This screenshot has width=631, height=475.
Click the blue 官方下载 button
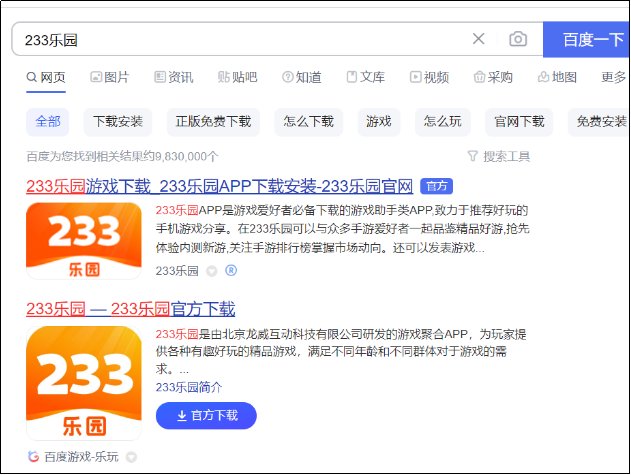coord(206,415)
